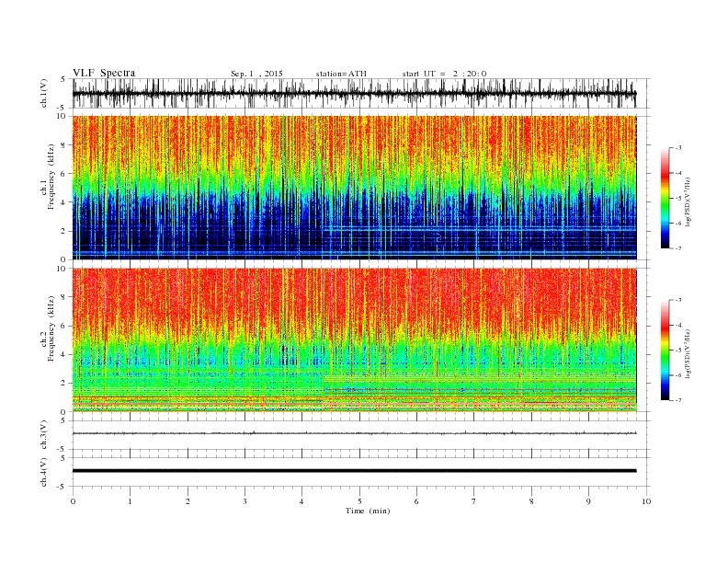Click the "station=ATH" header label
The height and width of the screenshot is (563, 728).
point(341,74)
